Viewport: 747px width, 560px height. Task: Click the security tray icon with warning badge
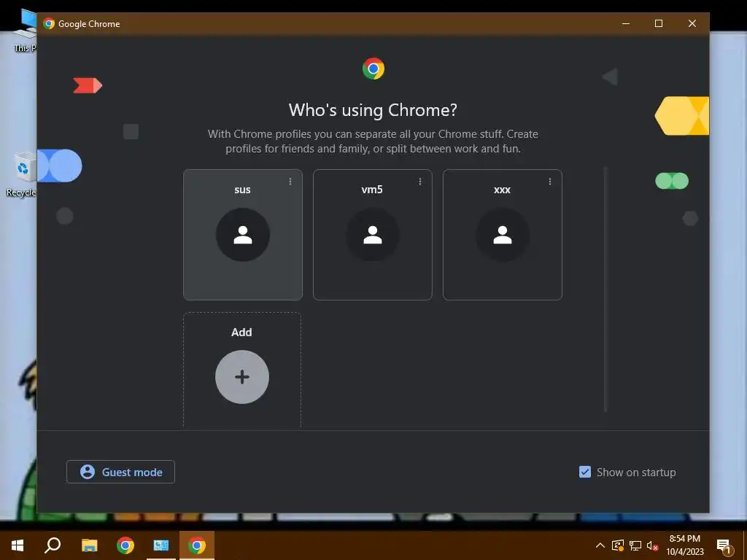pyautogui.click(x=617, y=545)
